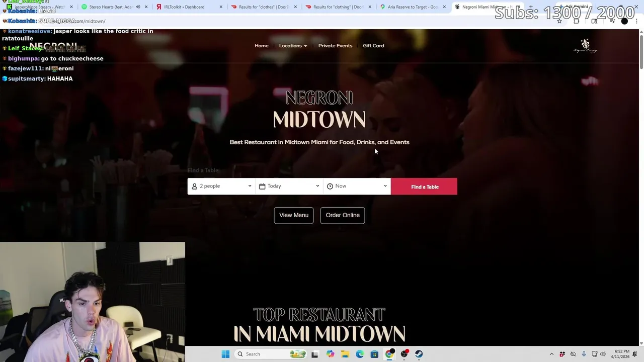Image resolution: width=644 pixels, height=362 pixels.
Task: Open the Gift Card page
Action: tap(373, 46)
